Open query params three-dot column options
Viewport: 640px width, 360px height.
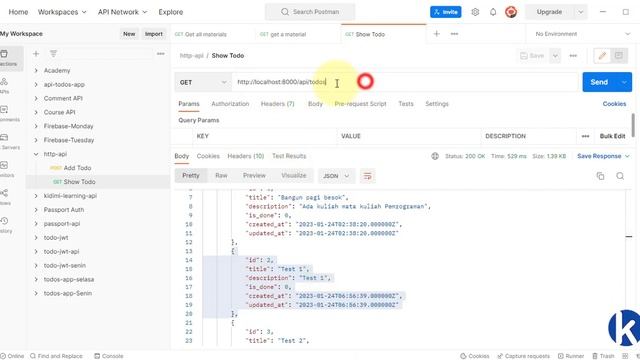pyautogui.click(x=585, y=136)
